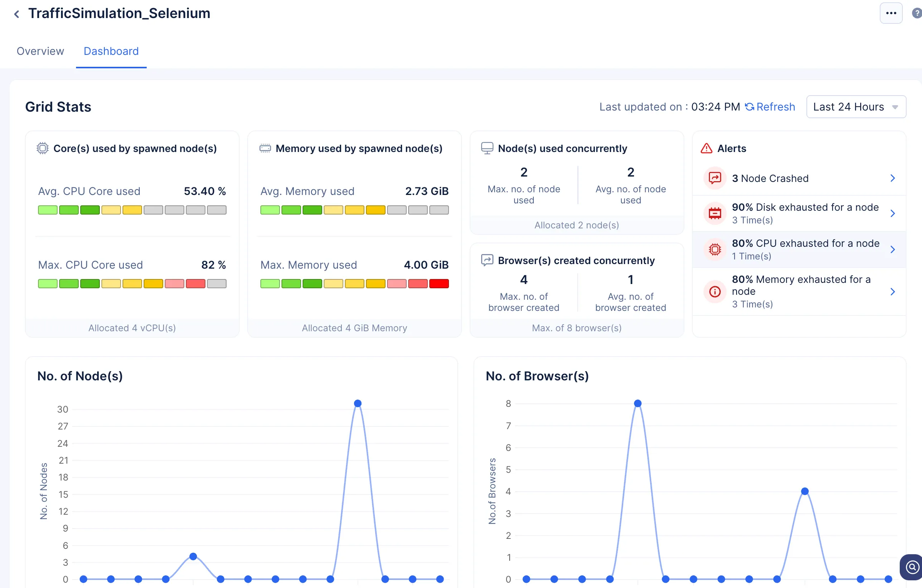Click the peak data point on Nodes chart
Viewport: 922px width, 588px height.
click(358, 403)
